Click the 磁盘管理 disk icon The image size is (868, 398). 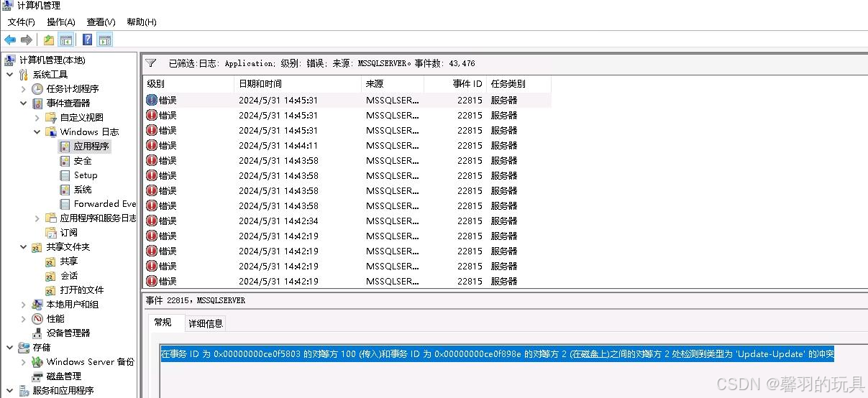click(x=37, y=376)
